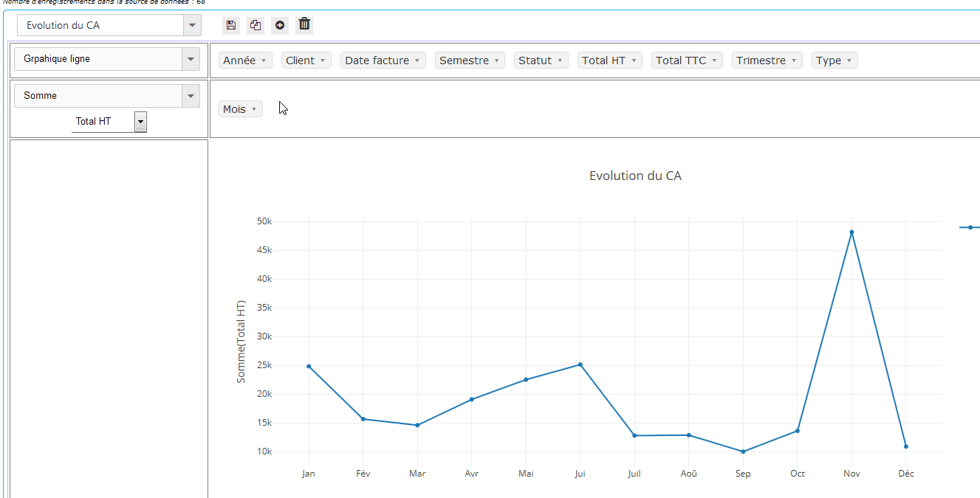Screen dimensions: 980x498
Task: Click the duplicate/copy report icon
Action: click(x=256, y=25)
